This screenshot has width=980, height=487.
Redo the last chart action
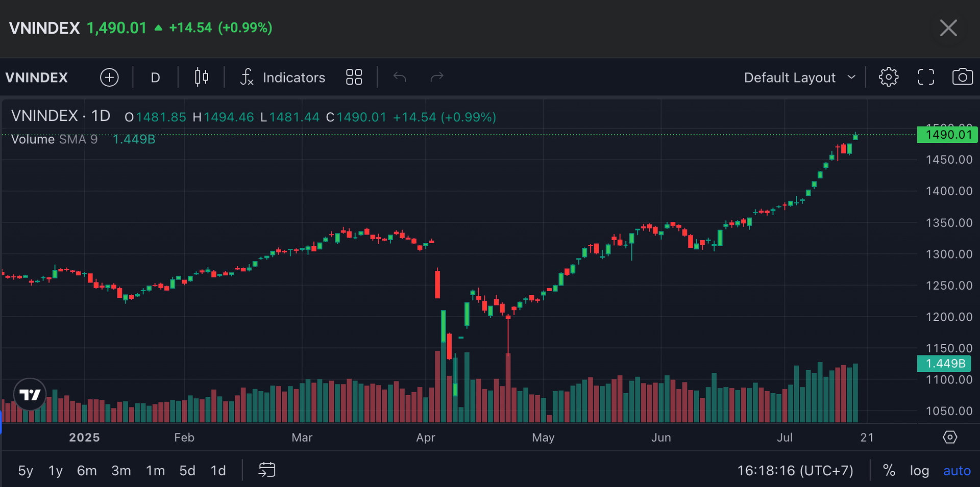[437, 78]
